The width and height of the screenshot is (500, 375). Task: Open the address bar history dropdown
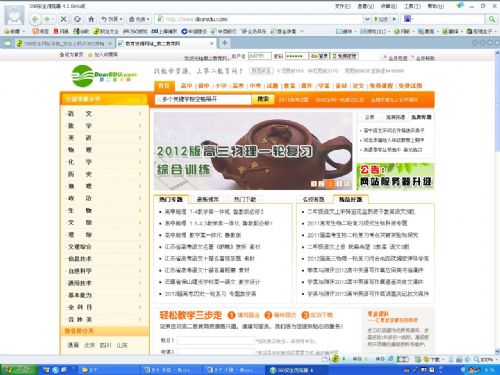(367, 19)
